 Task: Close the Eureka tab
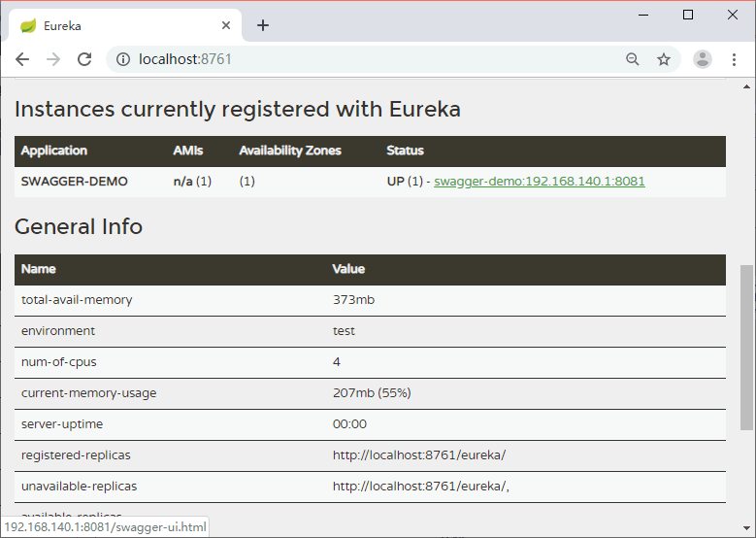[226, 25]
